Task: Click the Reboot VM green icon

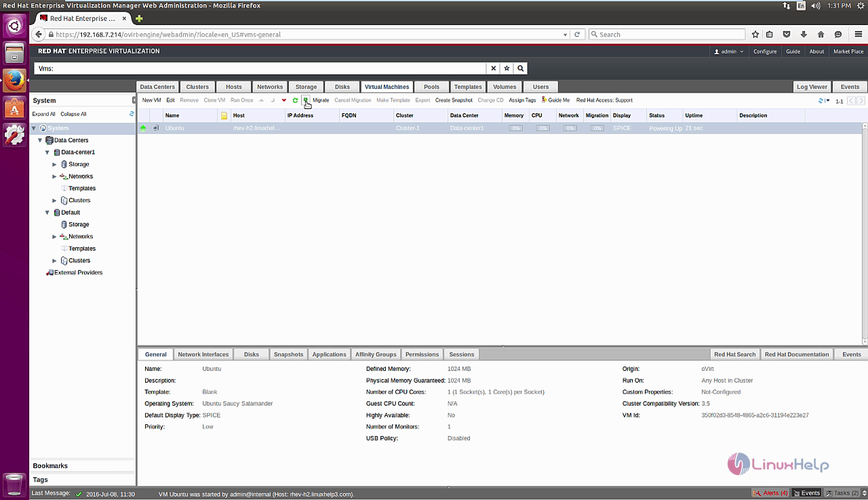Action: [x=295, y=100]
